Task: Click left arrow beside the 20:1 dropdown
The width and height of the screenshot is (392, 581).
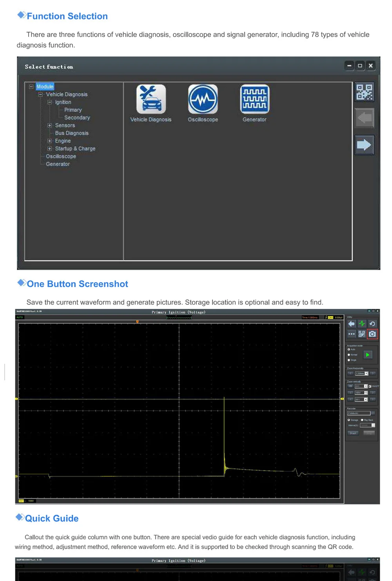Action: (350, 399)
